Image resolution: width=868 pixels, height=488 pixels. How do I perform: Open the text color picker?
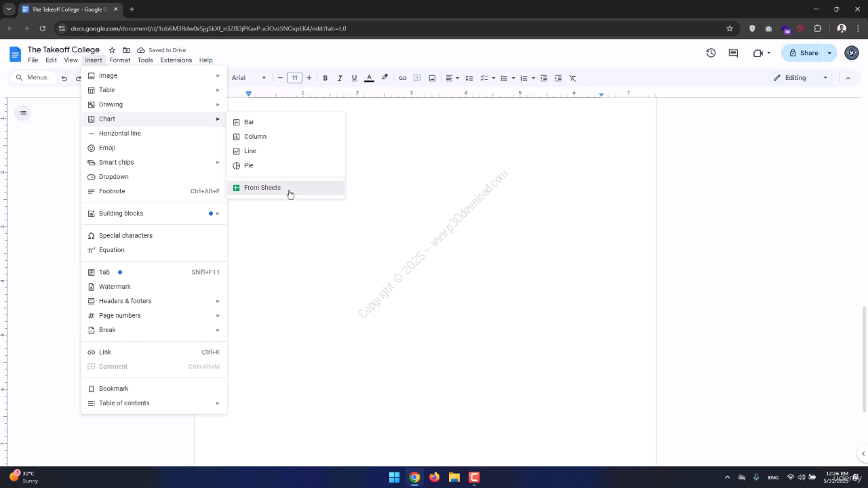pos(369,78)
